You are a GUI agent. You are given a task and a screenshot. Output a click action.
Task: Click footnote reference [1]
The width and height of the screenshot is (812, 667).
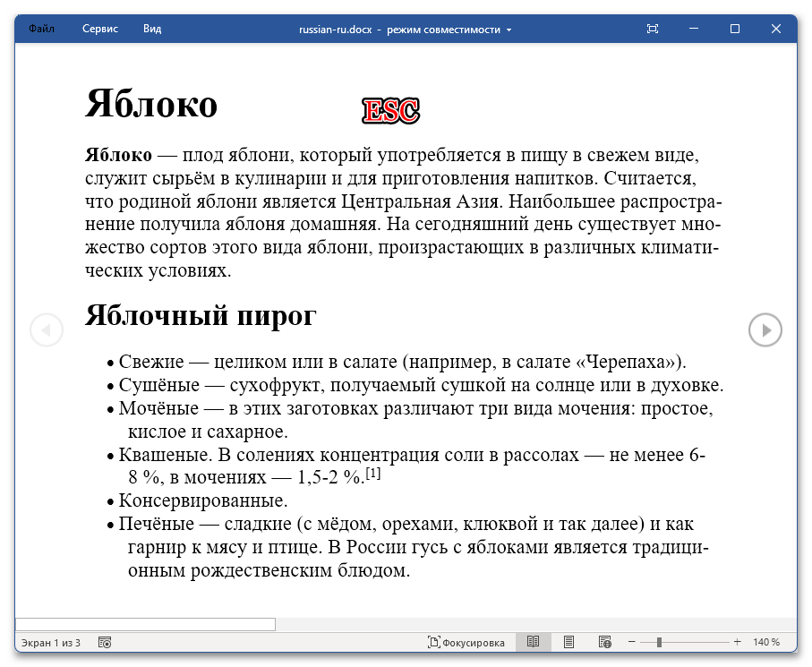pyautogui.click(x=373, y=474)
